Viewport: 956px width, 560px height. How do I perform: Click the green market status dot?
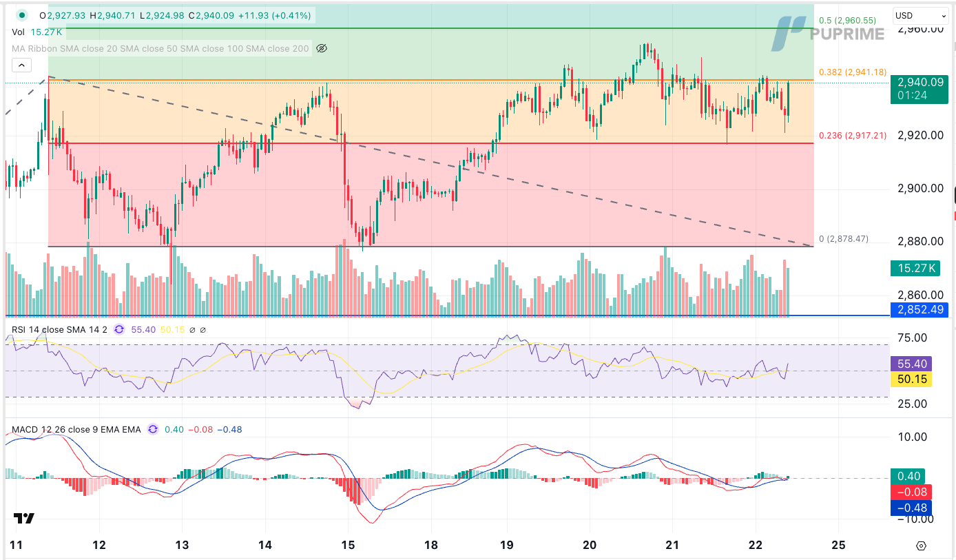coord(23,15)
